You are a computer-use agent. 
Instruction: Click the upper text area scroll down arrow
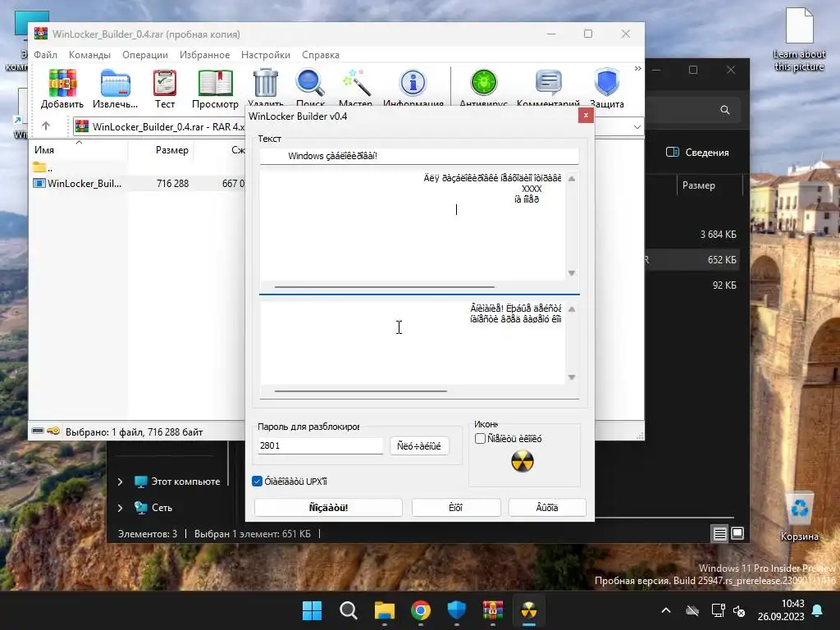point(572,273)
